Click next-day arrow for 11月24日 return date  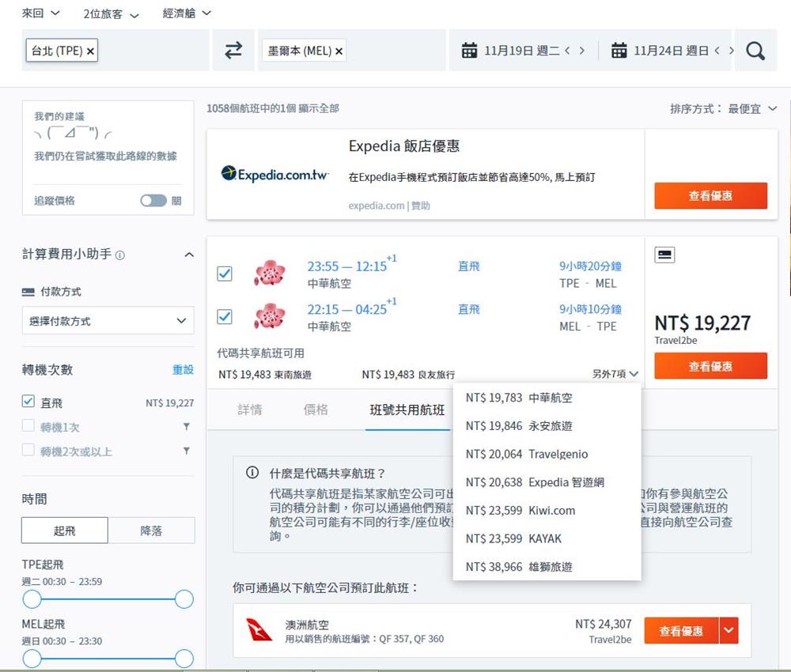point(731,51)
